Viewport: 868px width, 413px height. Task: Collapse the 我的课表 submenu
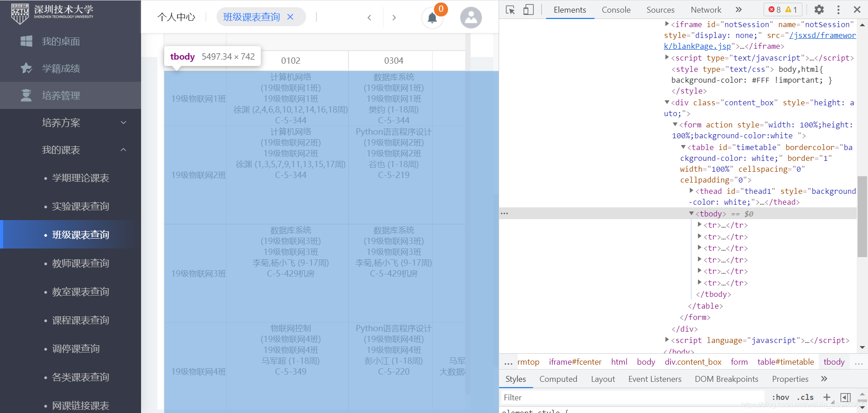point(123,150)
